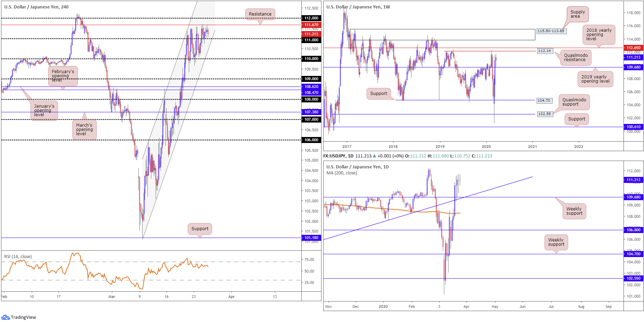Viewport: 644px width, 322px height.
Task: Click the Supply area callout on weekly chart
Action: pos(578,14)
